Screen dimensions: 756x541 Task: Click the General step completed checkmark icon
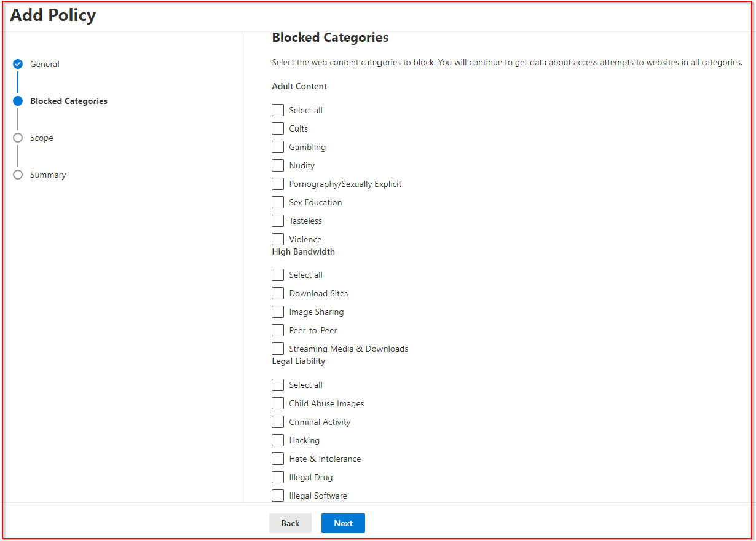click(x=18, y=64)
